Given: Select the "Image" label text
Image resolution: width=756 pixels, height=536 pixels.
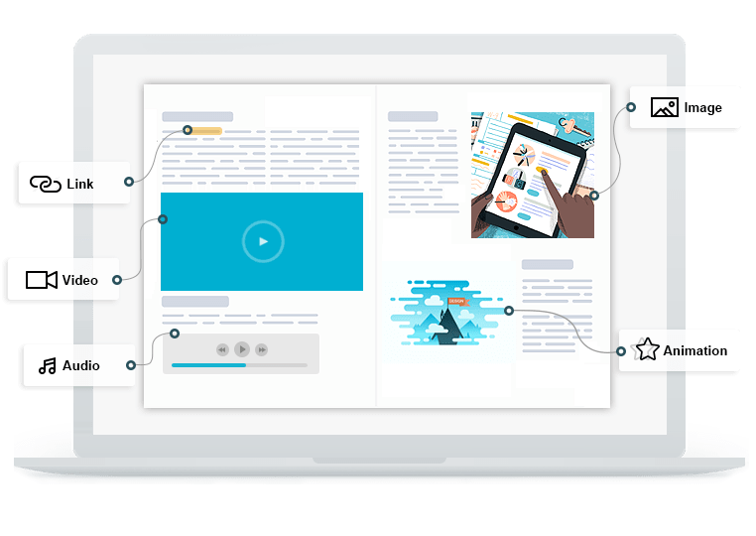Looking at the screenshot, I should pos(703,107).
